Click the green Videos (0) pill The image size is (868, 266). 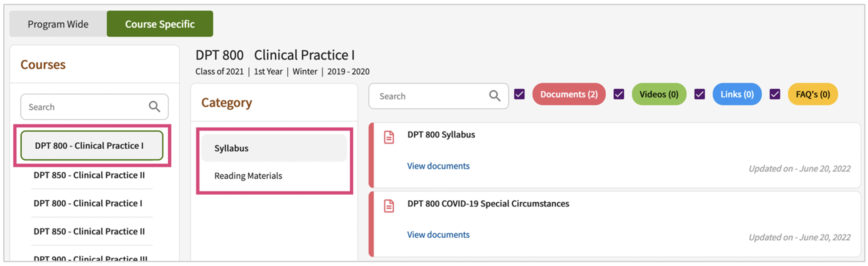pos(659,94)
